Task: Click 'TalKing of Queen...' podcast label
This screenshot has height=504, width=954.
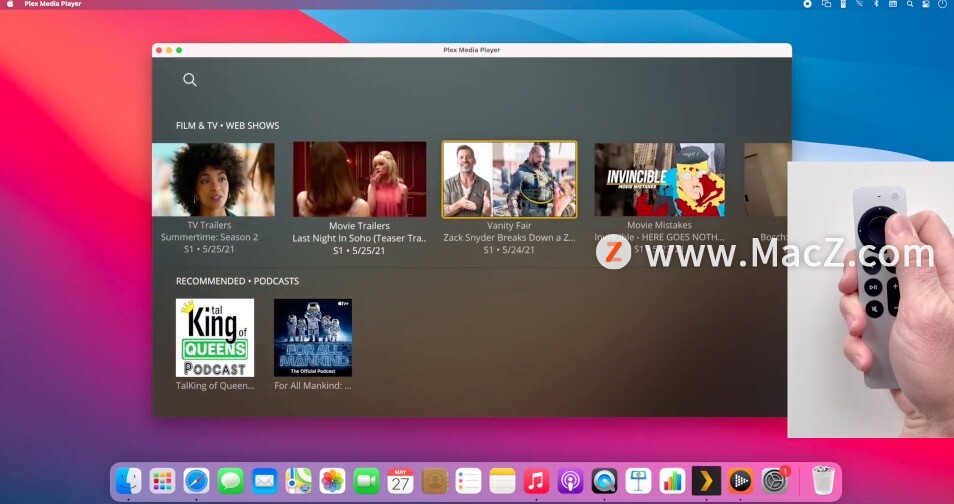Action: tap(215, 386)
